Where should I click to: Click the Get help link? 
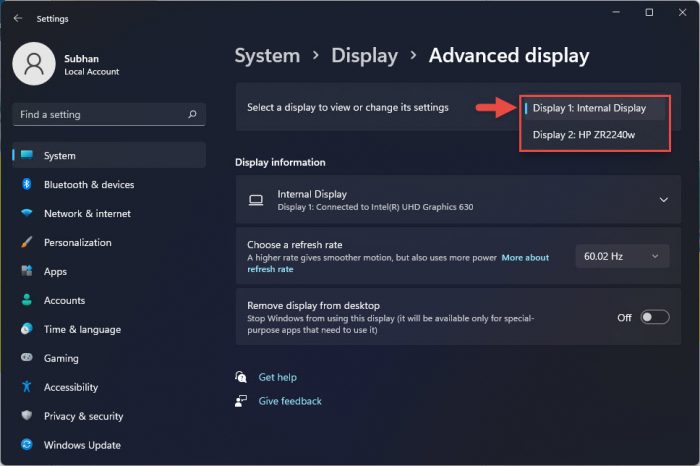(277, 378)
